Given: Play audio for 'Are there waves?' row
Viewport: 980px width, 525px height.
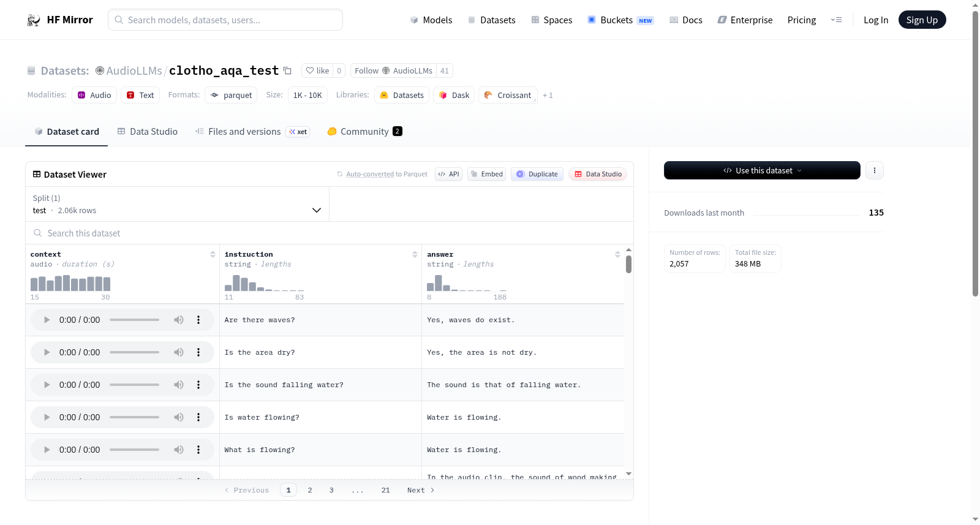Looking at the screenshot, I should coord(47,320).
